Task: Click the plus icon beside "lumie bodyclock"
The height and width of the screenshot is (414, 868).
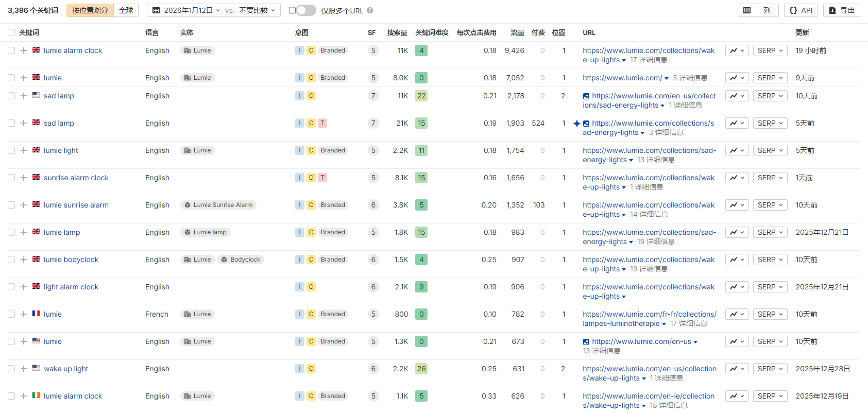Action: (24, 260)
